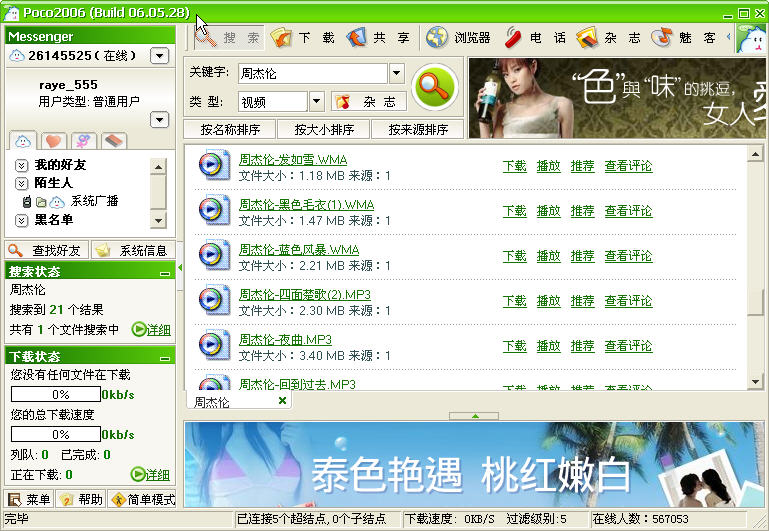Open the dropdown under user type 普通用户
This screenshot has height=531, width=769.
[x=159, y=120]
